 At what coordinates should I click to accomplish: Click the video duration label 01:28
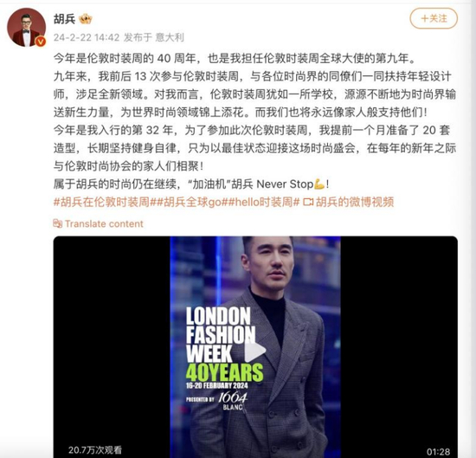point(438,452)
